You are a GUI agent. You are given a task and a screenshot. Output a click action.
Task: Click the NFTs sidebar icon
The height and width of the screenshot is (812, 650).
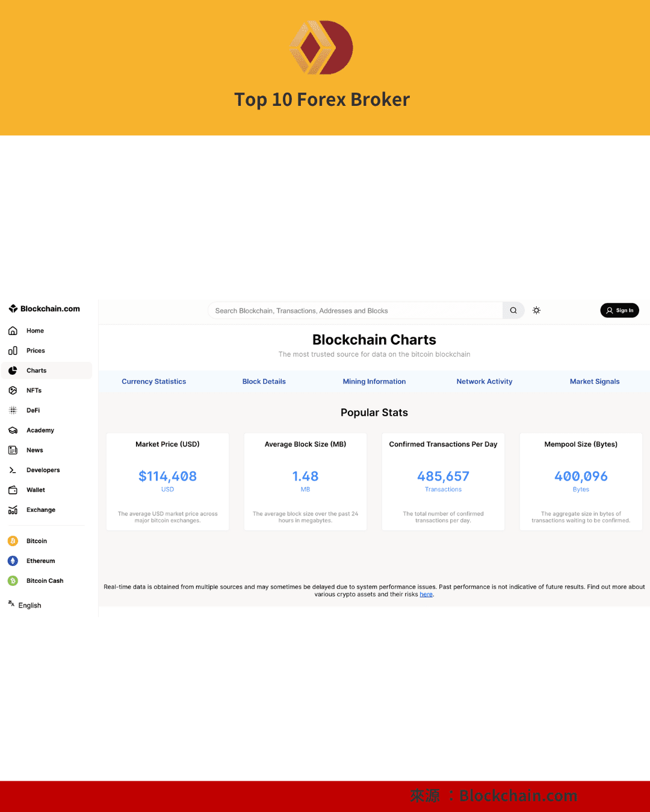click(x=13, y=390)
